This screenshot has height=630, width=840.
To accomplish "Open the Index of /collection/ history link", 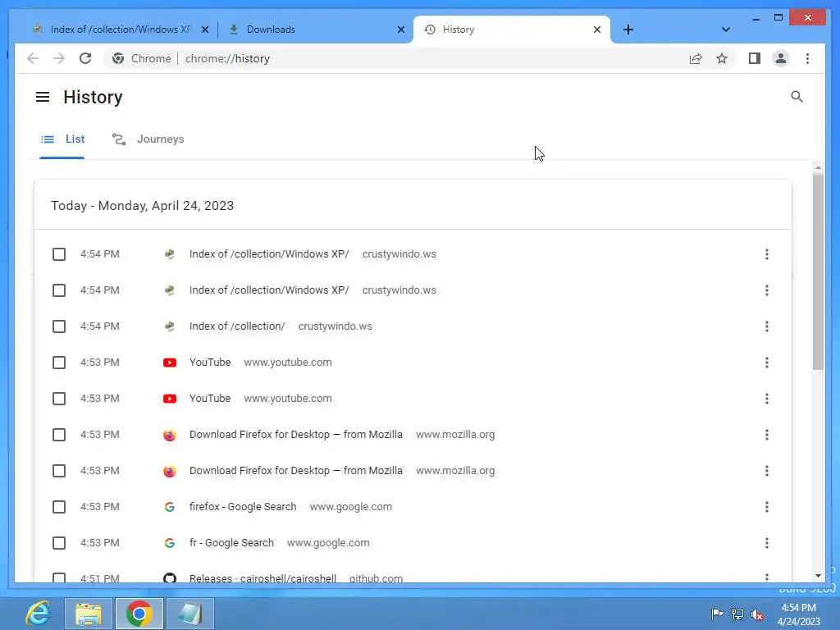I will pyautogui.click(x=237, y=326).
